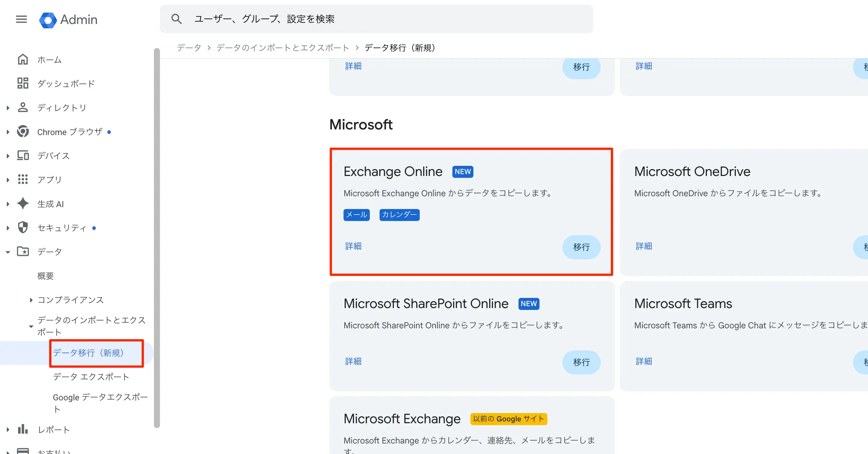868x454 pixels.
Task: Collapse データのインポートとエクスポート arrow
Action: coord(31,326)
